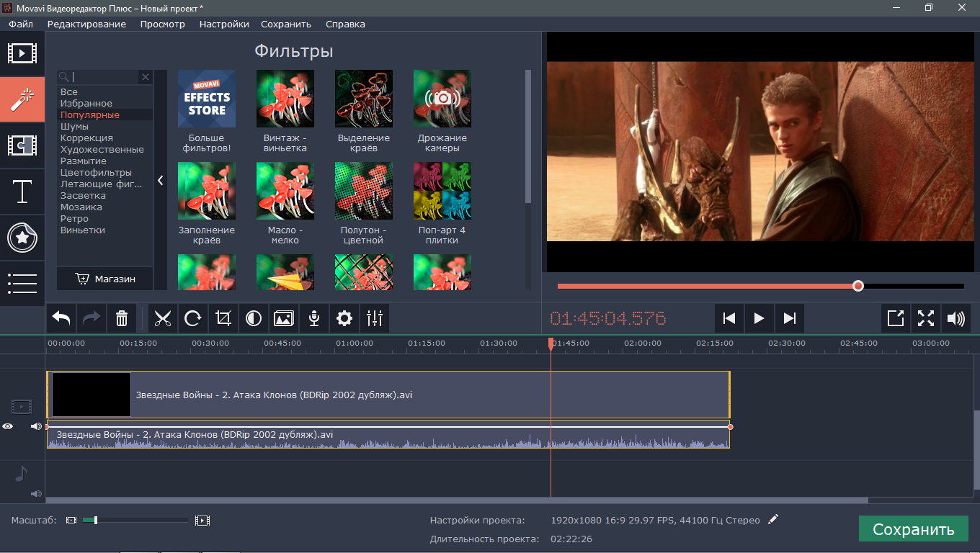Select the Поп-арт 4 плитки filter
Screen dimensions: 980x553
click(x=442, y=191)
